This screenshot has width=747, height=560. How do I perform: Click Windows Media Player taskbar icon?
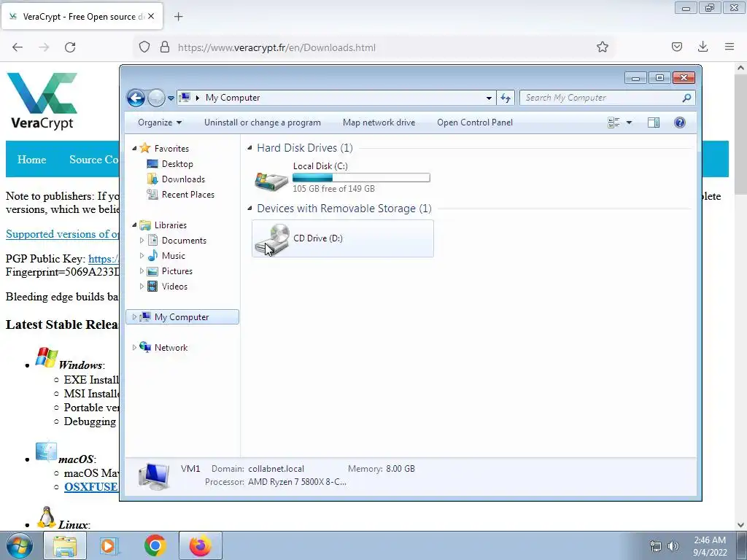109,545
